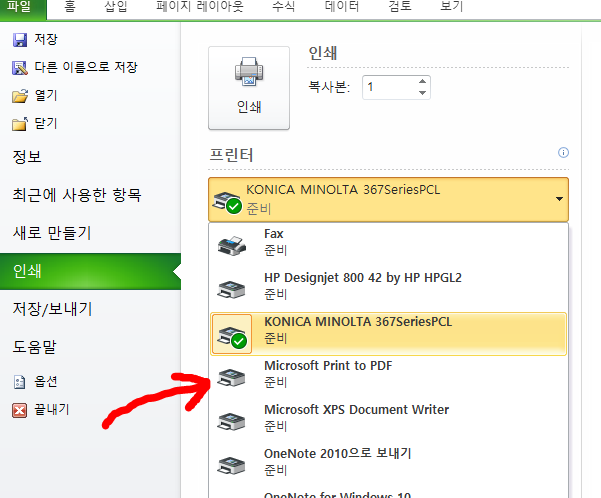601x498 pixels.
Task: Open 저장/보내기 section
Action: pyautogui.click(x=53, y=309)
